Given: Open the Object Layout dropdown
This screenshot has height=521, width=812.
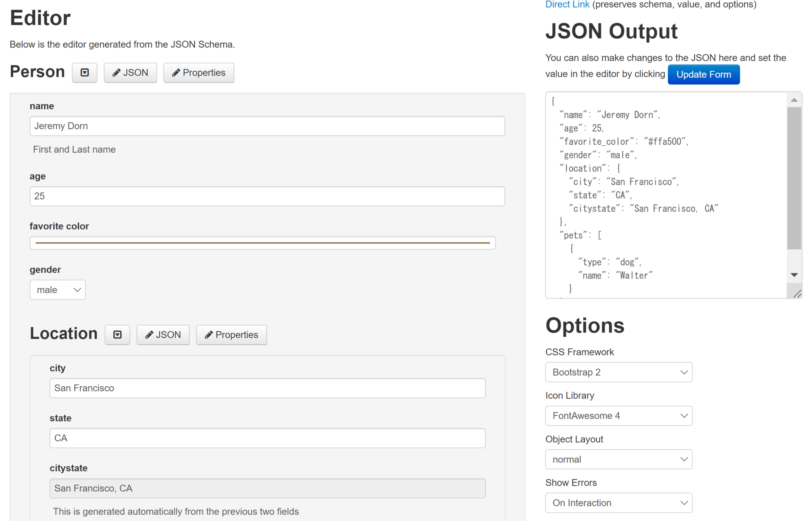Looking at the screenshot, I should (x=619, y=459).
